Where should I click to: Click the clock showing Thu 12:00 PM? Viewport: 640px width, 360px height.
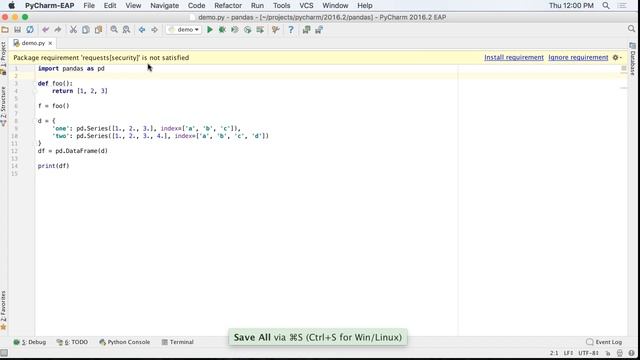click(571, 6)
